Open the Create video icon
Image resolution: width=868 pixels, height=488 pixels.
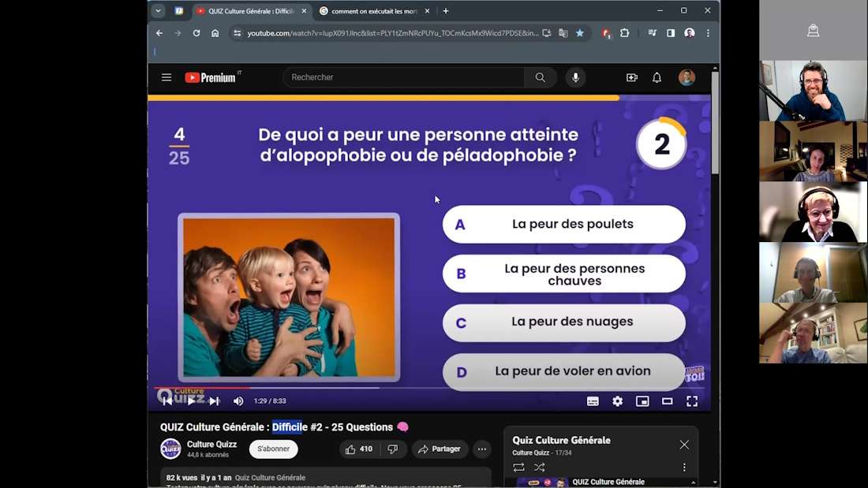coord(631,77)
